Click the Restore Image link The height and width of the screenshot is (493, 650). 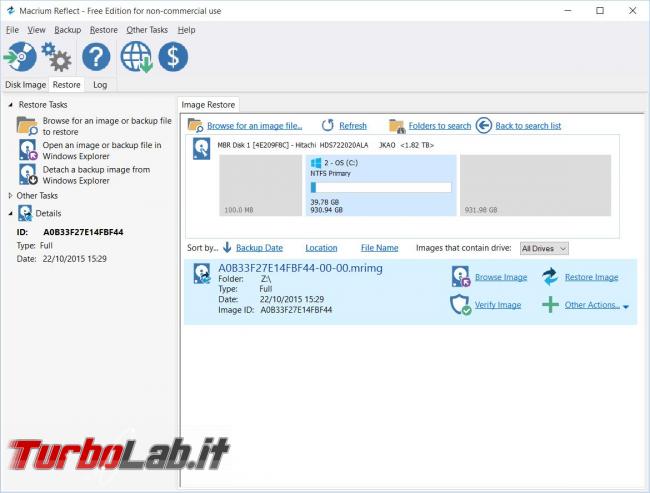(x=592, y=277)
